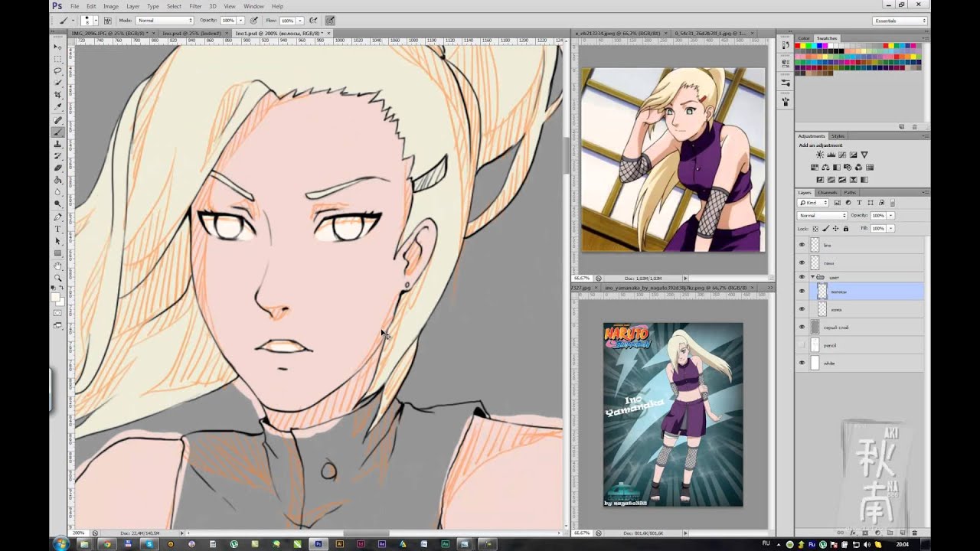
Task: Select the Pen tool
Action: click(x=58, y=216)
